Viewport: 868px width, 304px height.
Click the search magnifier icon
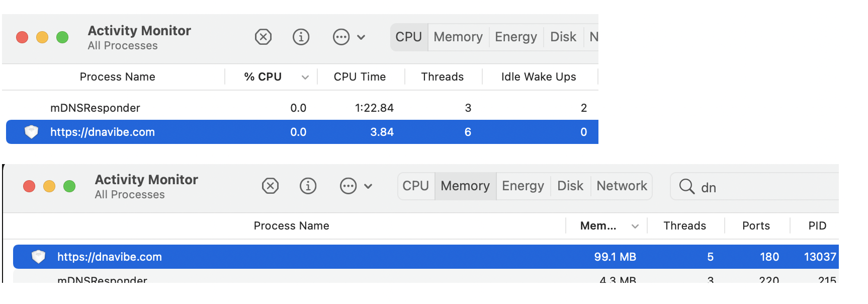click(686, 186)
